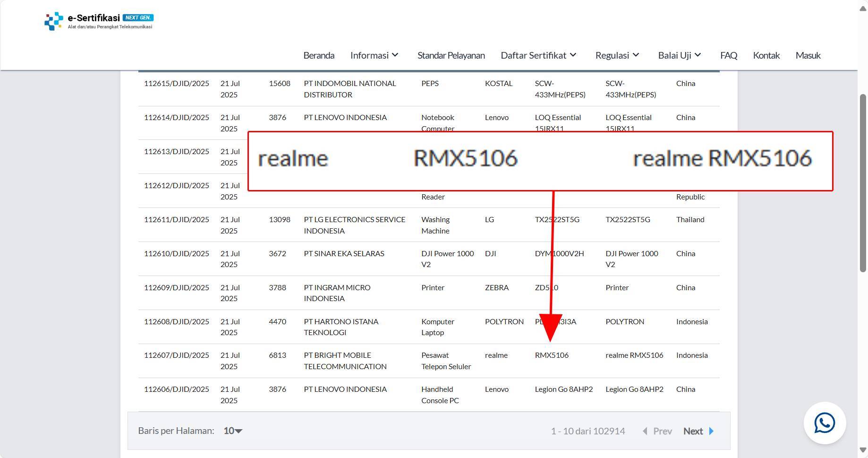Viewport: 868px width, 458px height.
Task: Click PT HARTONO ISTANA TEKNOLOGI cell
Action: click(x=341, y=327)
